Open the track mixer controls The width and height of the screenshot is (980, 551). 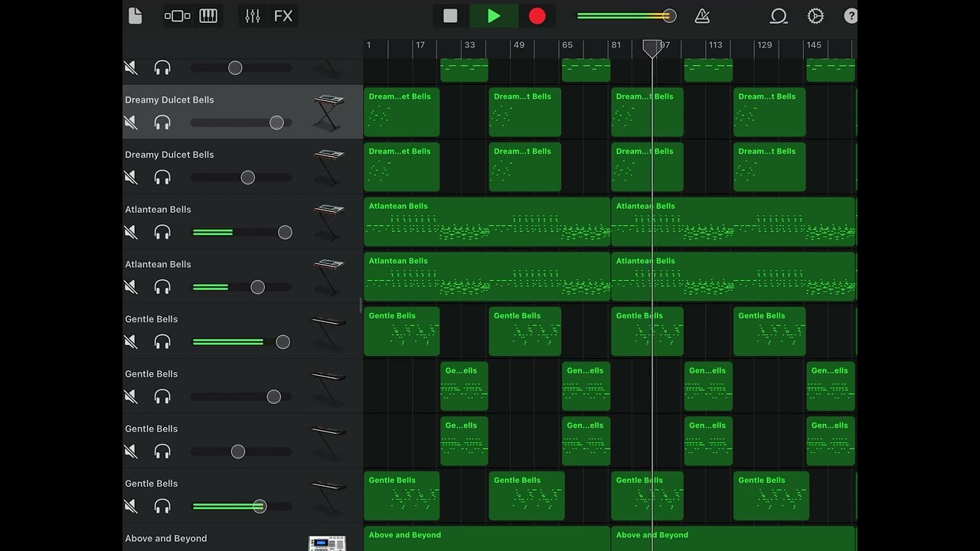click(253, 16)
